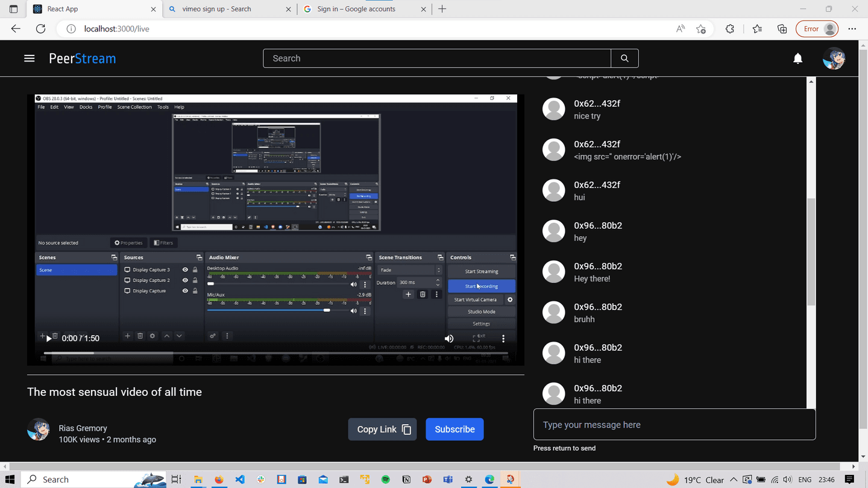
Task: Click the '100K views • 2 months ago' text
Action: point(107,440)
